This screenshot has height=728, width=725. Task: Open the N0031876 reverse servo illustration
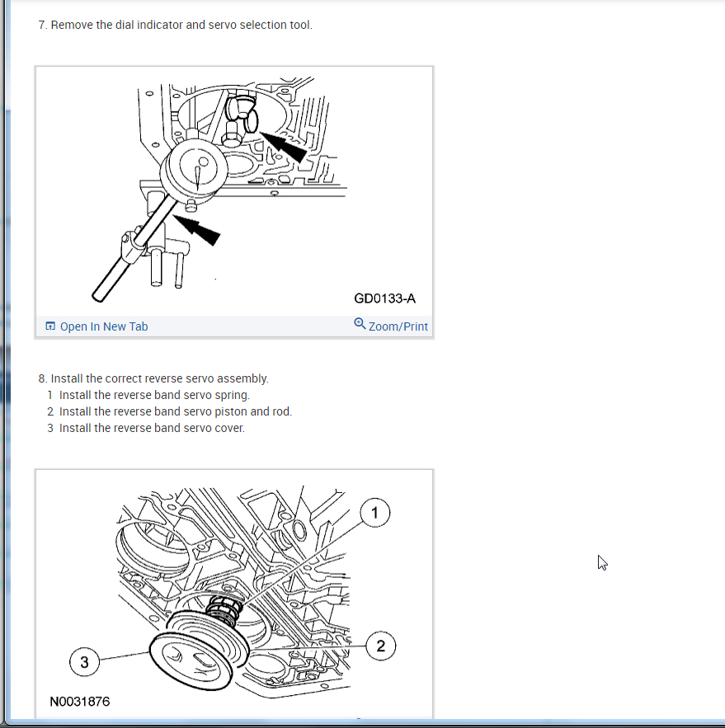[234, 594]
